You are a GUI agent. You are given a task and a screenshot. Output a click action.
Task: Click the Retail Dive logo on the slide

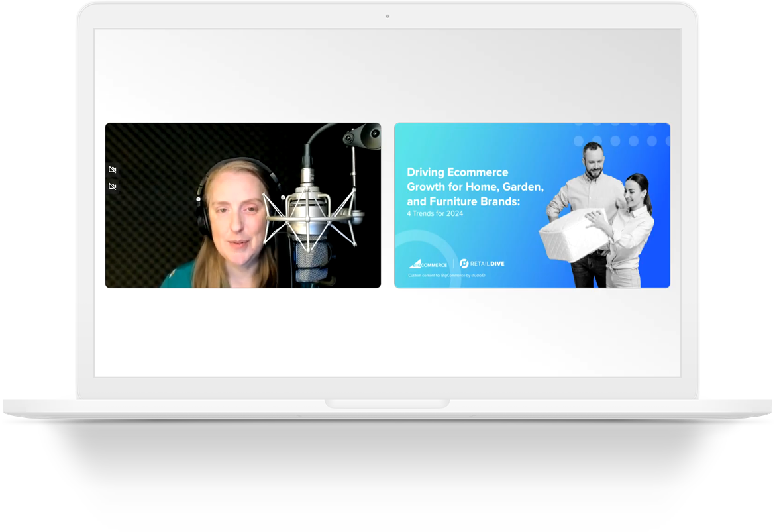pos(482,264)
